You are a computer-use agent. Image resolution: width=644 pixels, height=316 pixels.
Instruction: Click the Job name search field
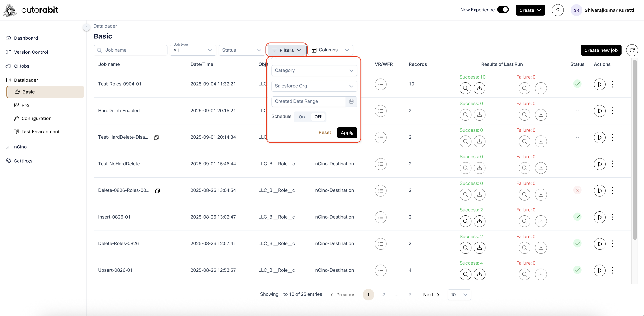(x=134, y=50)
